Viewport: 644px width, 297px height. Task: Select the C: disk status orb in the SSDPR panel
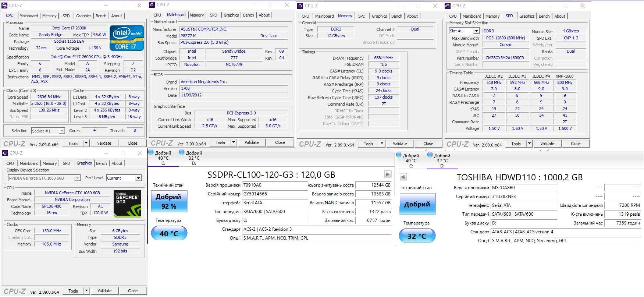[x=151, y=152]
